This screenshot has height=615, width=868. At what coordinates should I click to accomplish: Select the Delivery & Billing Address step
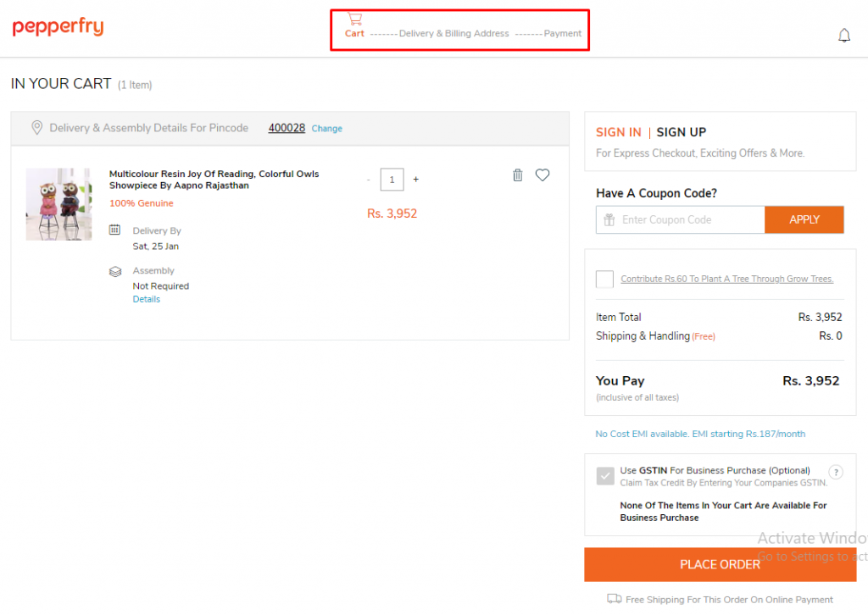[454, 33]
